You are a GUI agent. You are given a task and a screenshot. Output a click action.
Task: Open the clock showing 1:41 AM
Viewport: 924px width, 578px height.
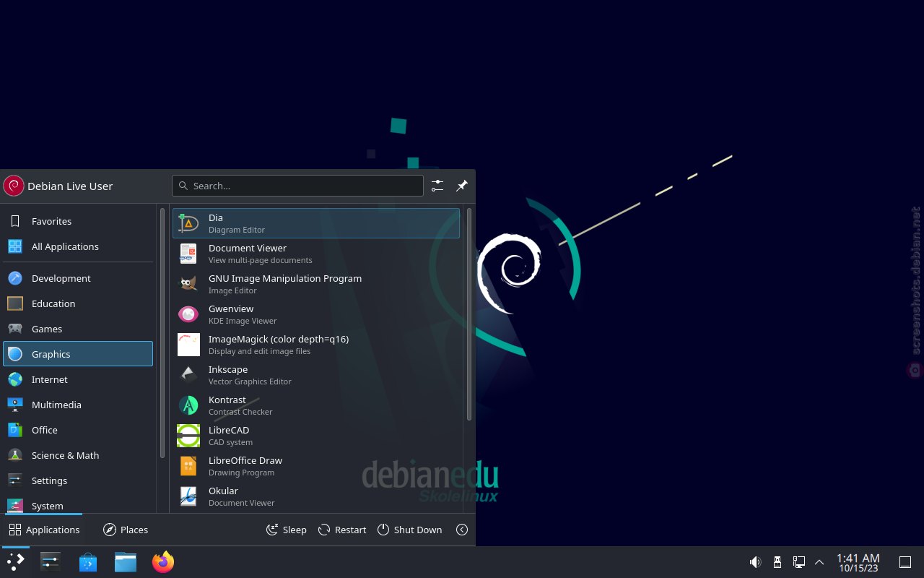(858, 562)
